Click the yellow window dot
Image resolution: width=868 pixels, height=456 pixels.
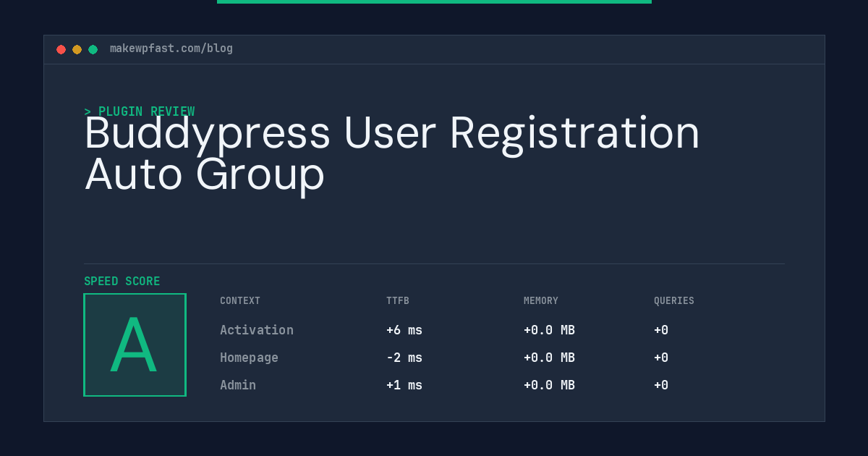point(77,49)
